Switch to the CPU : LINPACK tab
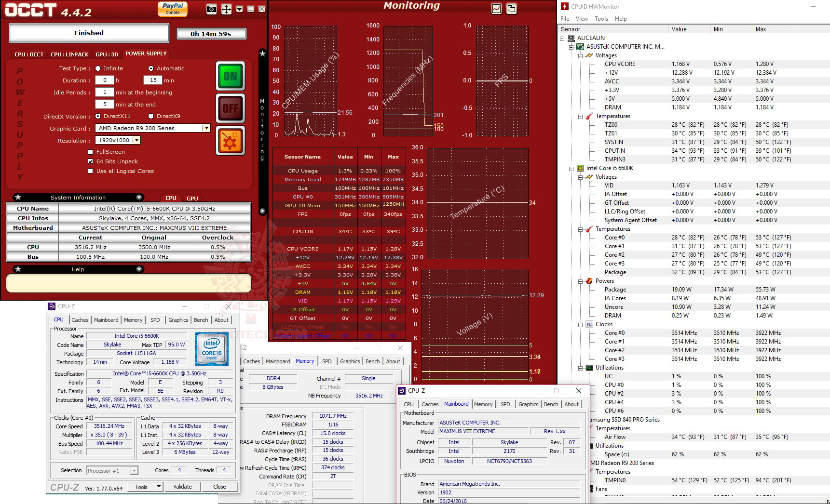Image resolution: width=830 pixels, height=504 pixels. point(70,54)
